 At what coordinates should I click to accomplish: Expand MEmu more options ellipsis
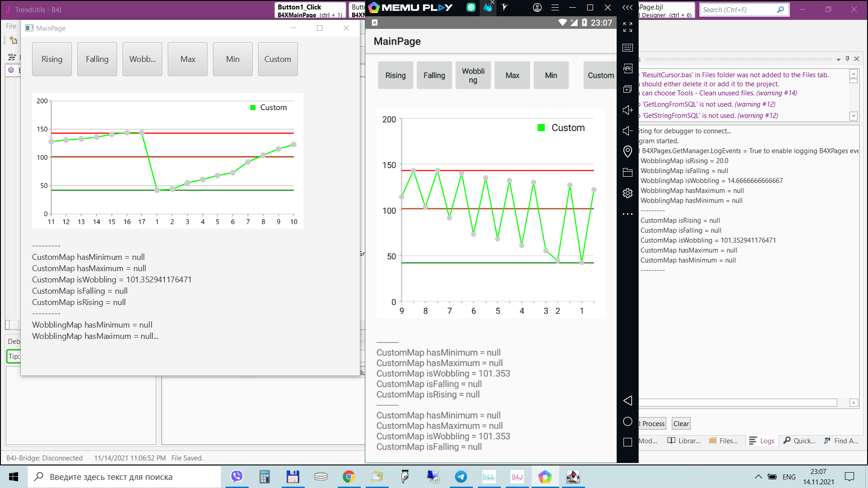click(627, 214)
